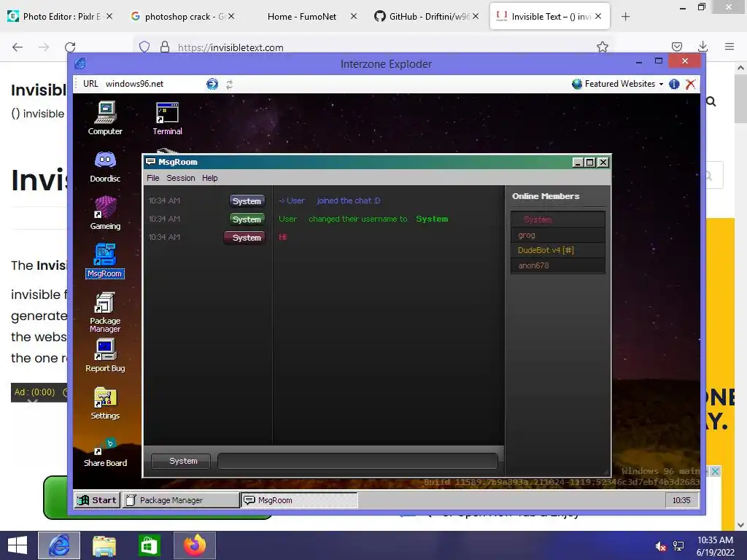Click the green System badge on rename message
Image resolution: width=747 pixels, height=560 pixels.
(x=247, y=219)
